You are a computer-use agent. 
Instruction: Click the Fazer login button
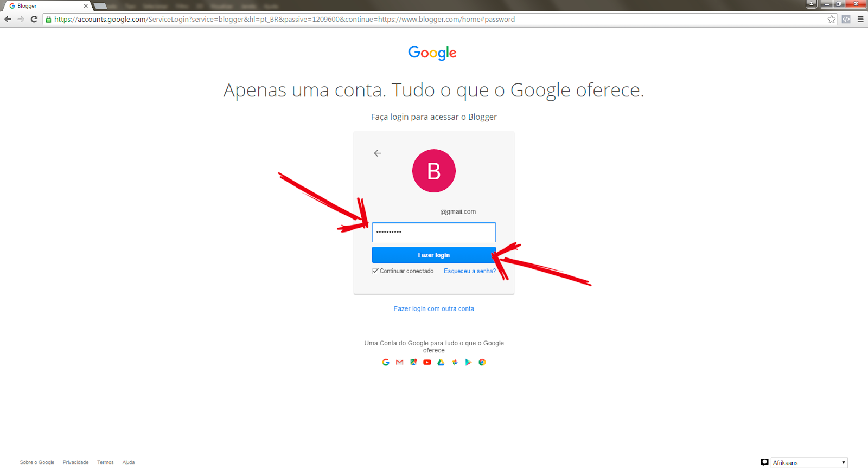coord(433,255)
